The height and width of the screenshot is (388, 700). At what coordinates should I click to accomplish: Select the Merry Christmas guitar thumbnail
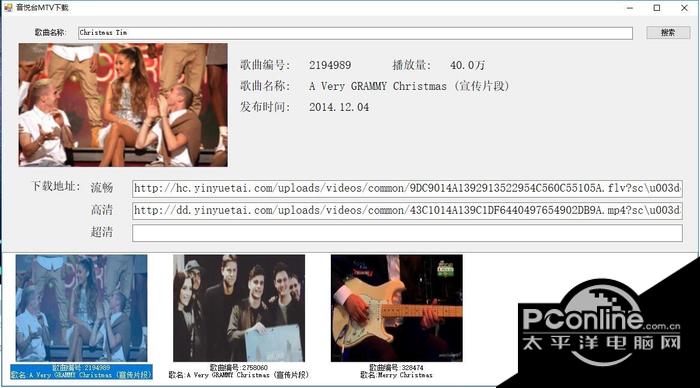click(396, 308)
